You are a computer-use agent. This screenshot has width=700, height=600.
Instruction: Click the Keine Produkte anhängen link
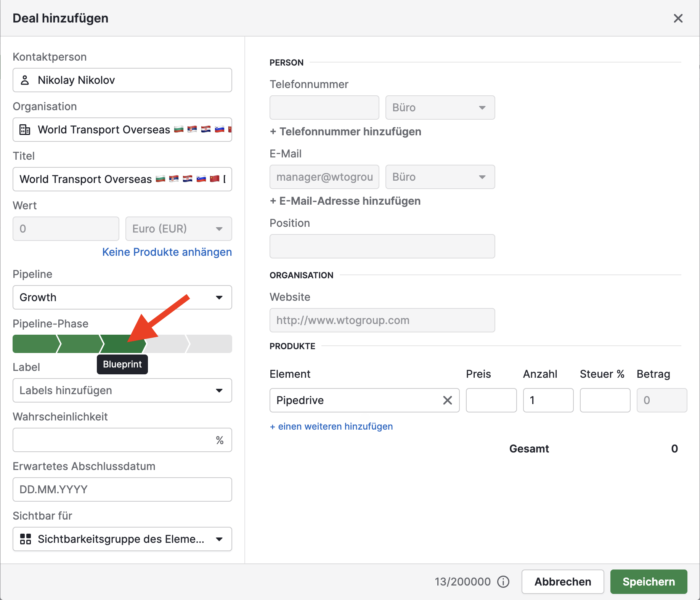(167, 252)
